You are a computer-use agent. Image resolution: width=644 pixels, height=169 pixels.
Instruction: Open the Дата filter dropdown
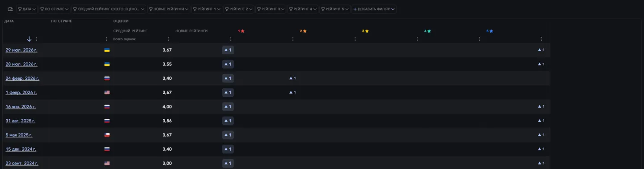pos(27,9)
